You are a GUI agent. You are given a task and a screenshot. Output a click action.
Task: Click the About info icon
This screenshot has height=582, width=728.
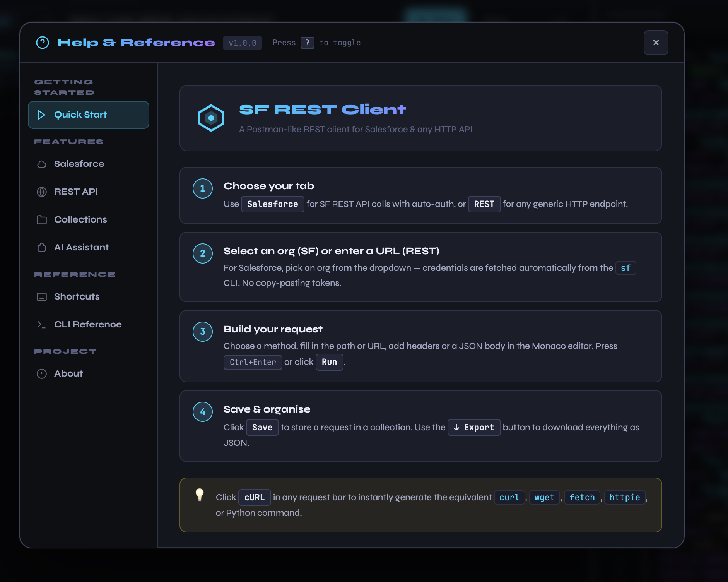coord(42,374)
